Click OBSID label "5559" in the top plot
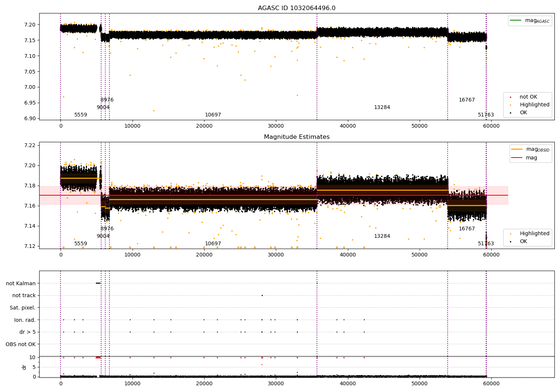Viewport: 560px width, 392px height. [81, 115]
